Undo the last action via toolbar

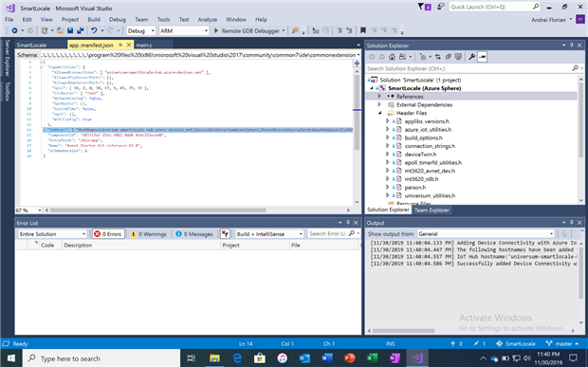click(94, 30)
